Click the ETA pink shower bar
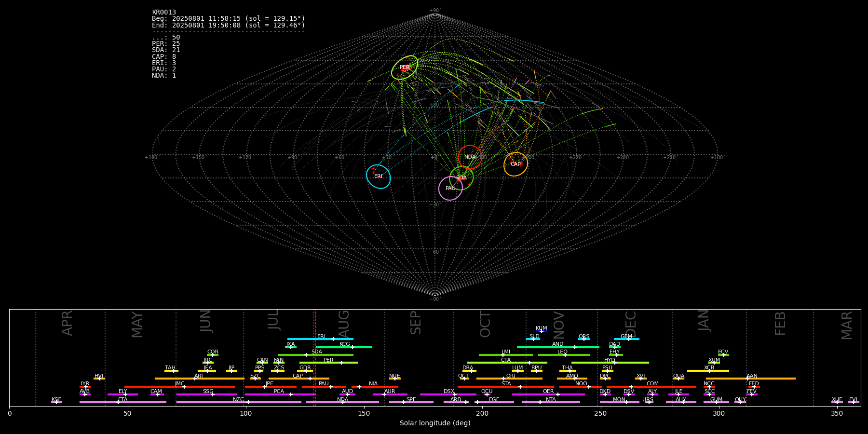 122,402
